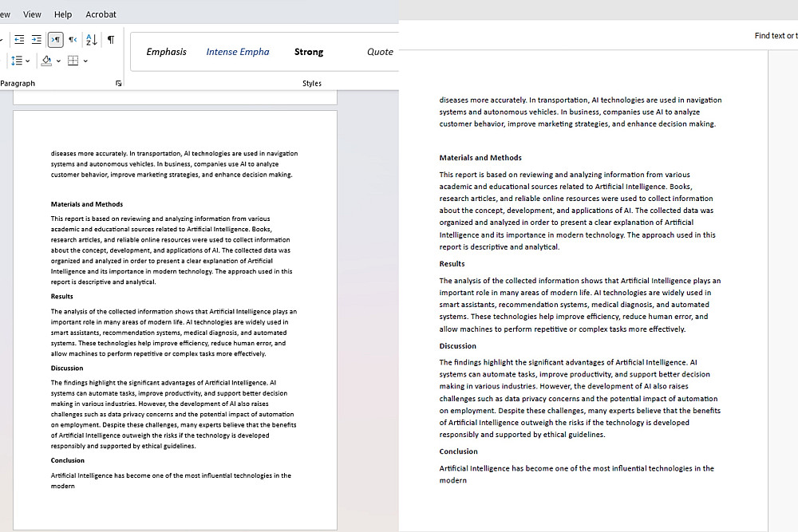Apply borders using the borders grid icon
Screen dimensions: 798x532
click(73, 61)
